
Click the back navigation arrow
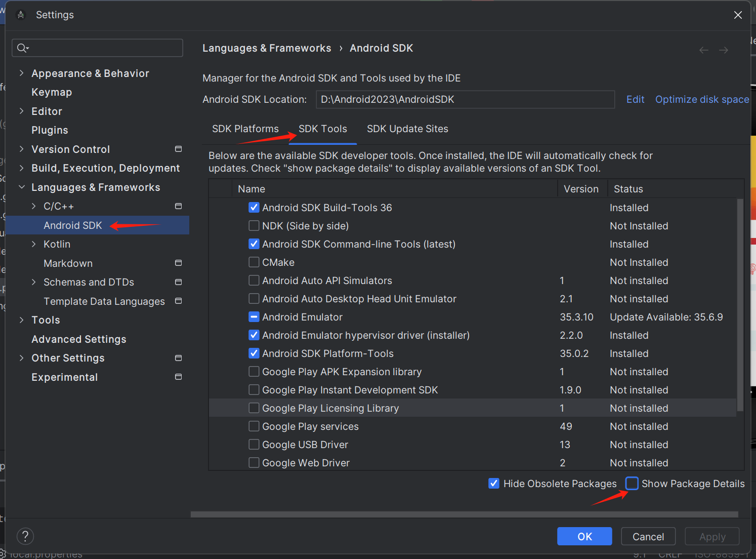click(x=703, y=50)
